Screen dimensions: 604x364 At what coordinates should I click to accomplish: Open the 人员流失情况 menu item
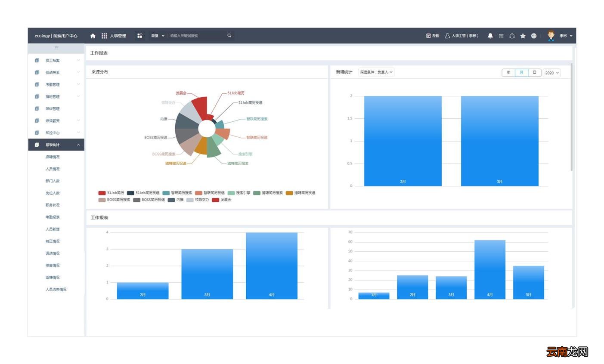(56, 290)
